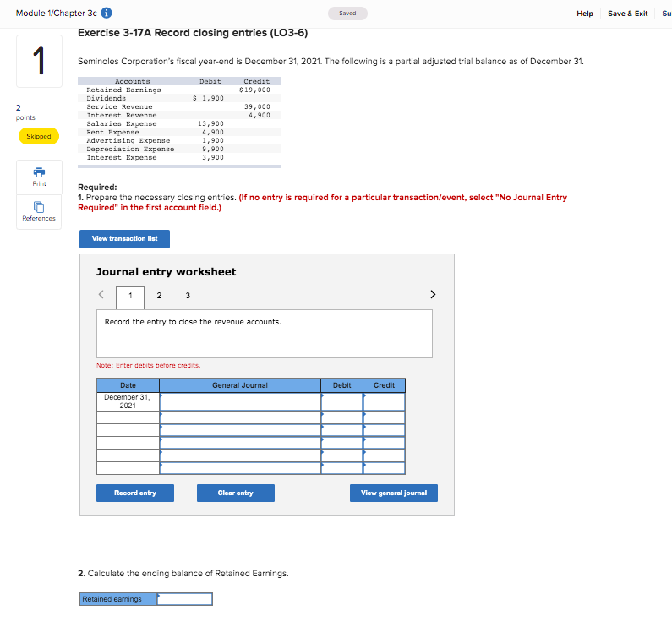The height and width of the screenshot is (627, 672).
Task: Switch to journal entry tab 2
Action: point(159,295)
